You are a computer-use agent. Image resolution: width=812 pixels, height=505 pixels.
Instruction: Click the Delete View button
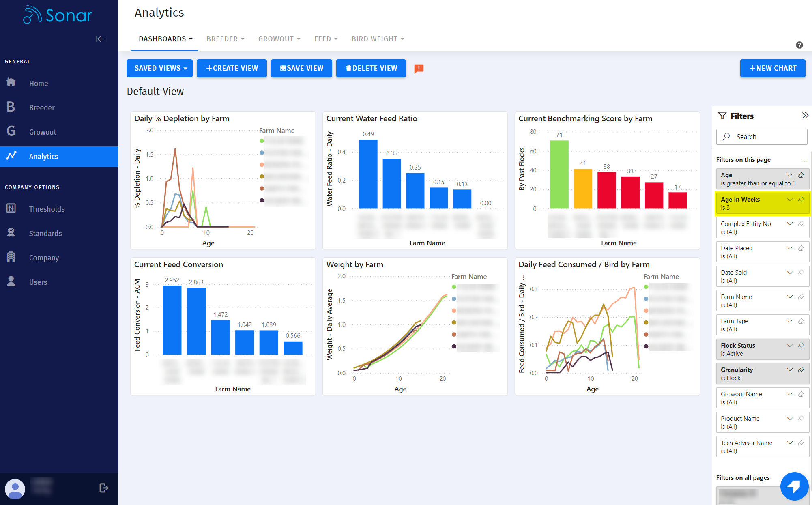tap(371, 68)
